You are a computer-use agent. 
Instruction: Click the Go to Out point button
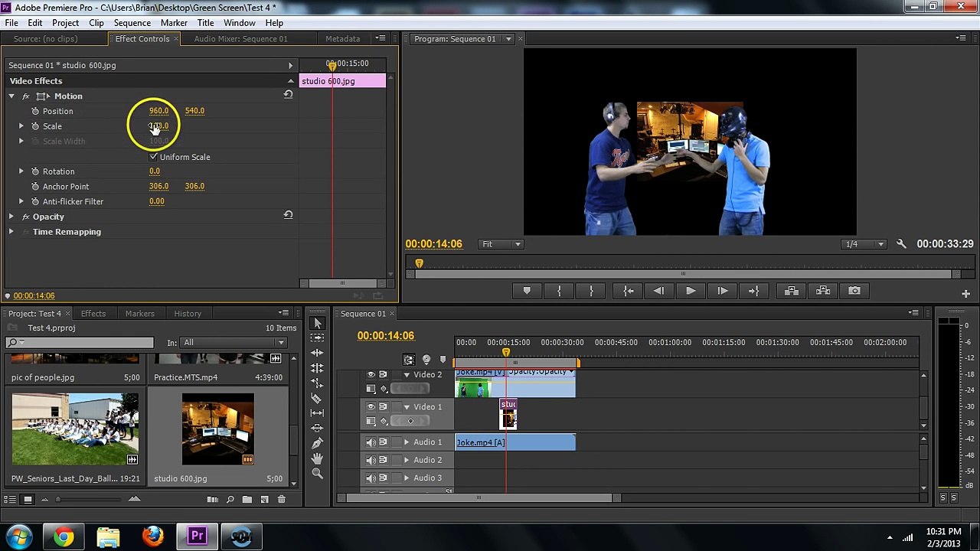[x=753, y=291]
